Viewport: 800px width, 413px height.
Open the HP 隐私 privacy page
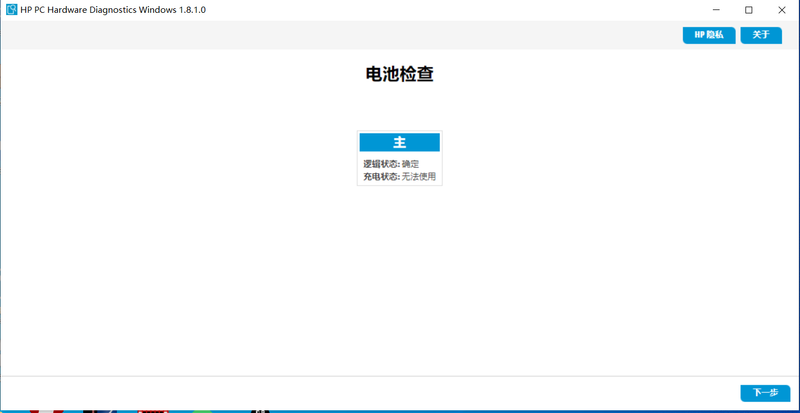(709, 35)
